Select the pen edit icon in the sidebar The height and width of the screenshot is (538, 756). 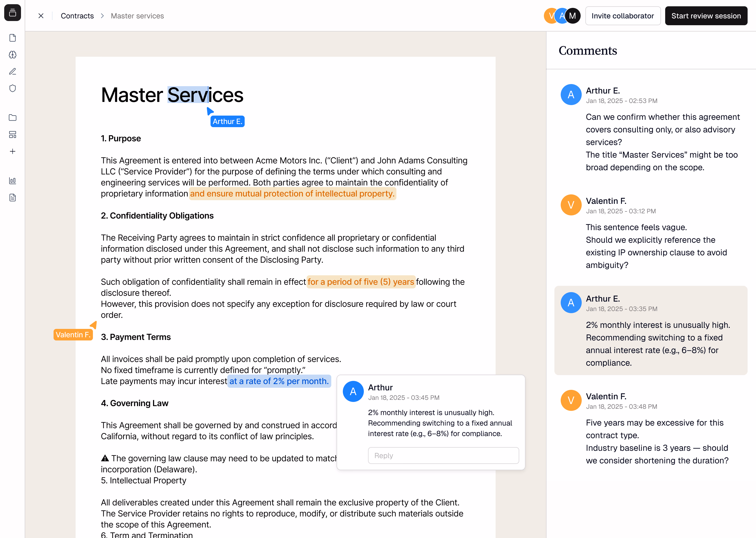point(13,71)
